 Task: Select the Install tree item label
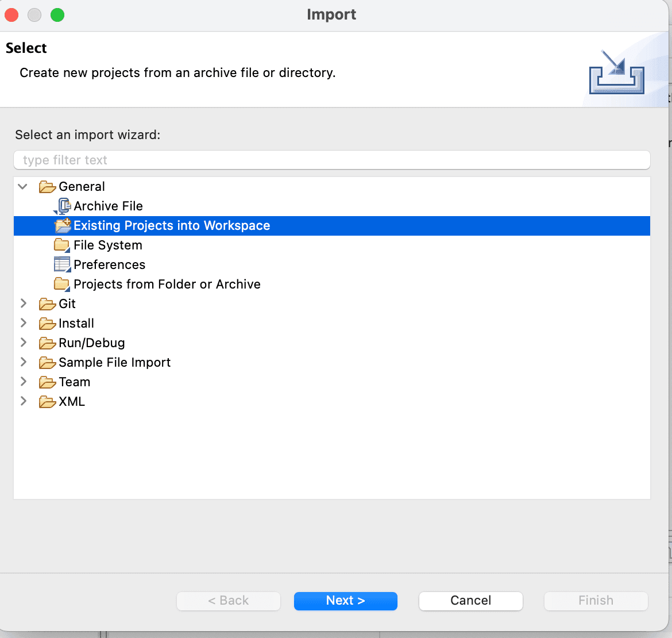pos(76,324)
